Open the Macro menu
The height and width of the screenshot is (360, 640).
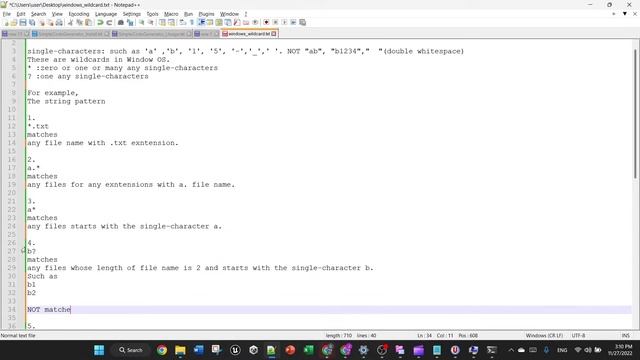tap(171, 14)
